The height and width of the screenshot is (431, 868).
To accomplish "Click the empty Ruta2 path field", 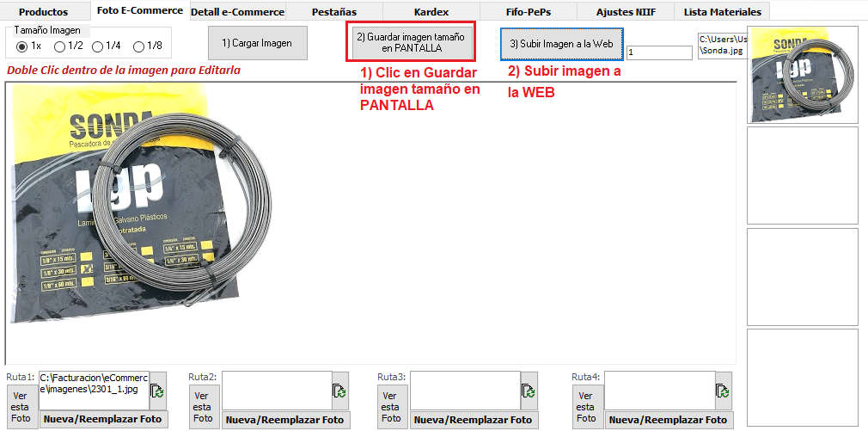I will tap(277, 390).
